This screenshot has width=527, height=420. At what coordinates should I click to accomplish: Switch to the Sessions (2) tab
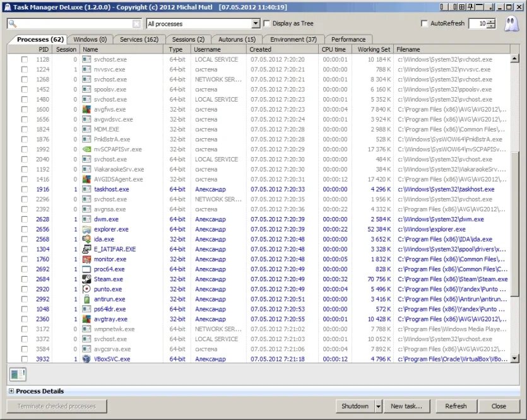(188, 39)
